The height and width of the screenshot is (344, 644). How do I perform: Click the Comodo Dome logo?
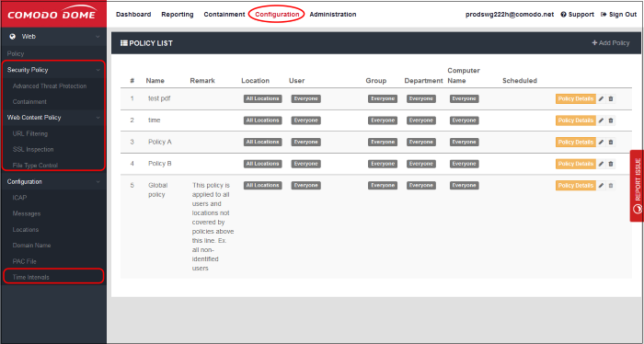pos(52,15)
